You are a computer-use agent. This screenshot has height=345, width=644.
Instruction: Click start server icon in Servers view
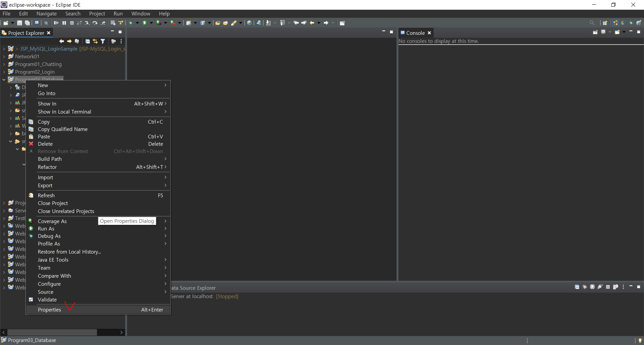[592, 287]
